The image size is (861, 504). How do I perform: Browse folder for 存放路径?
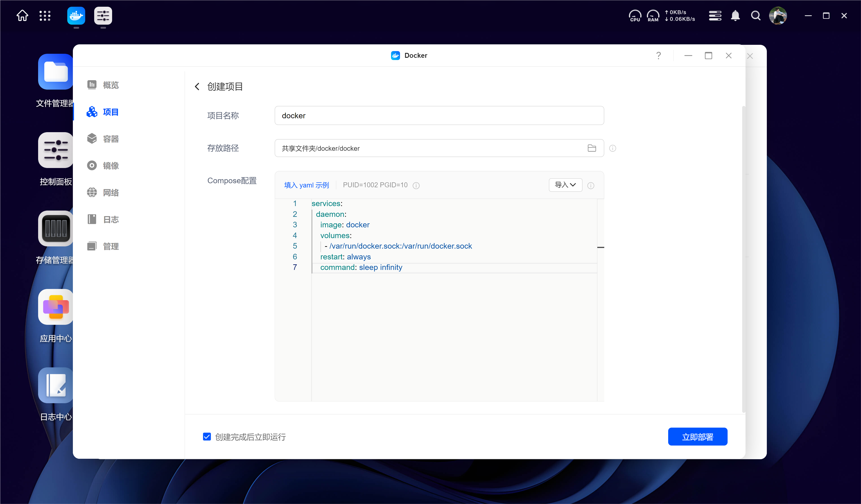point(592,148)
